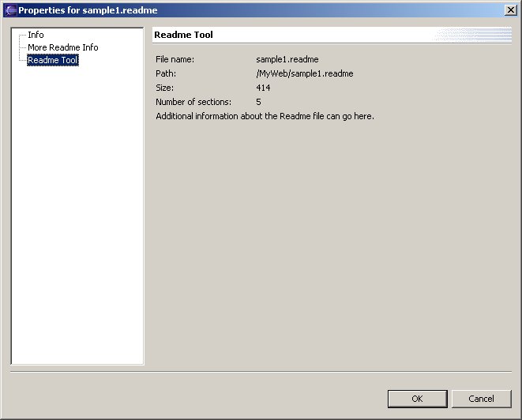Open the More Readme Info page

pyautogui.click(x=62, y=48)
